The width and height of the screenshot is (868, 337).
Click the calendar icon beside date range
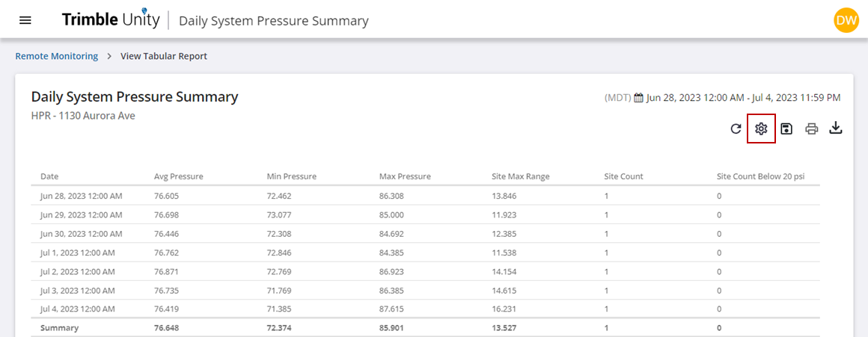pos(638,98)
